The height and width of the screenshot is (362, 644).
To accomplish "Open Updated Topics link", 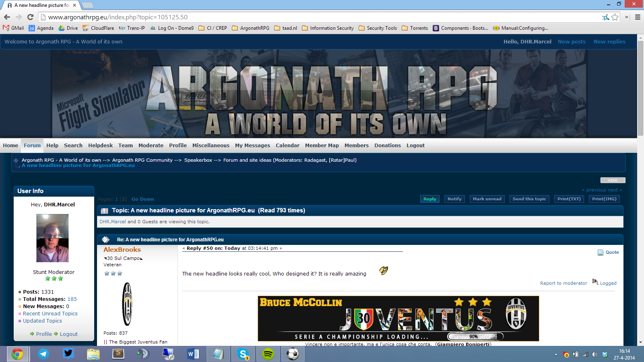I will point(42,321).
